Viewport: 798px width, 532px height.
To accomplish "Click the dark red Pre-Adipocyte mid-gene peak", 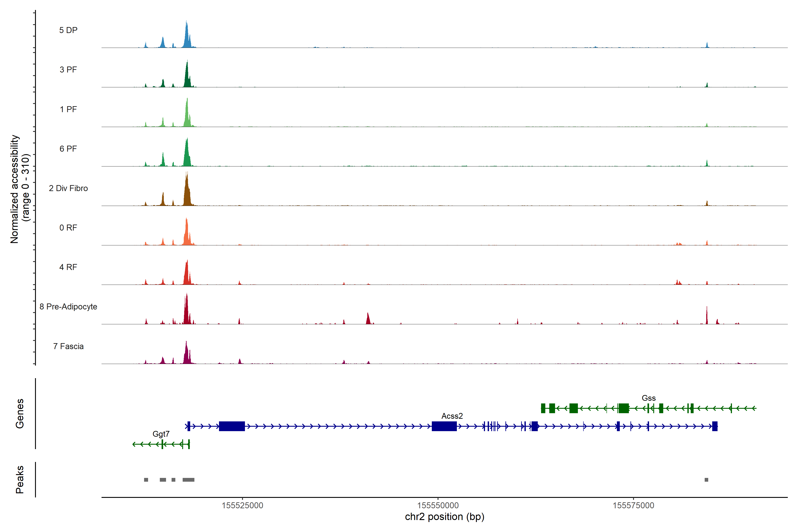I will coord(368,320).
